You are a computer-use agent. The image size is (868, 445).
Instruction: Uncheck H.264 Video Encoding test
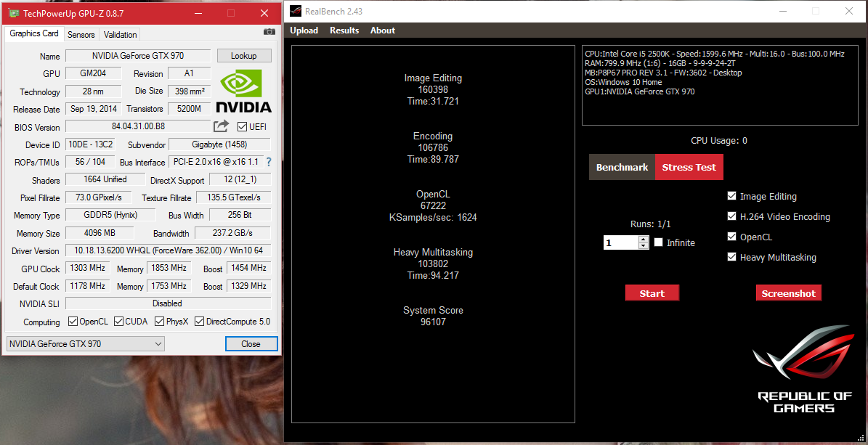pyautogui.click(x=732, y=216)
